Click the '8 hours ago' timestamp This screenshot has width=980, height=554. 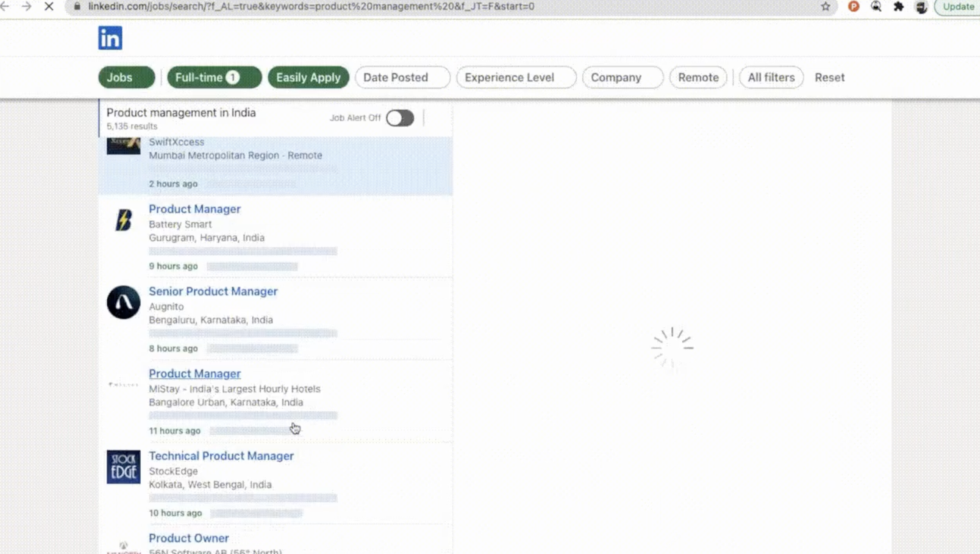coord(173,348)
